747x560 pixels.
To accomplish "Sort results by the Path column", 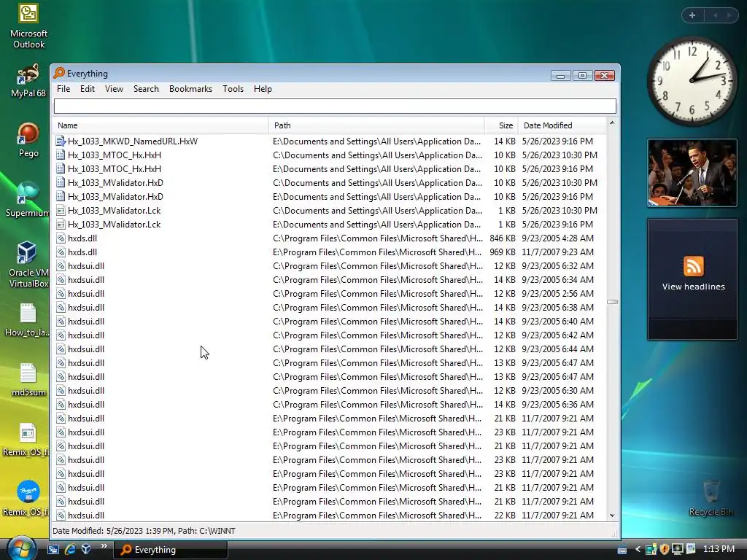I will pos(376,125).
